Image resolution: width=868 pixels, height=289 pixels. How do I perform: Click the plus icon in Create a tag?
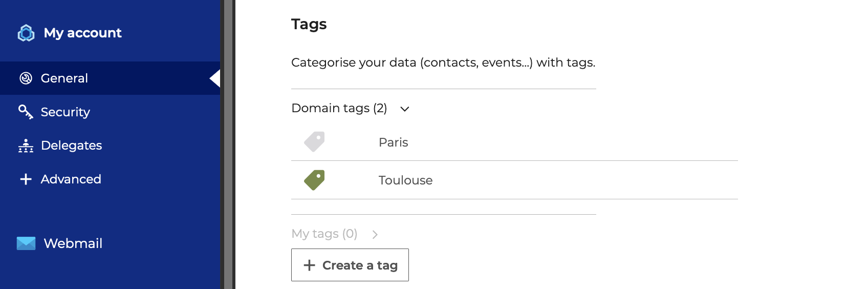309,265
